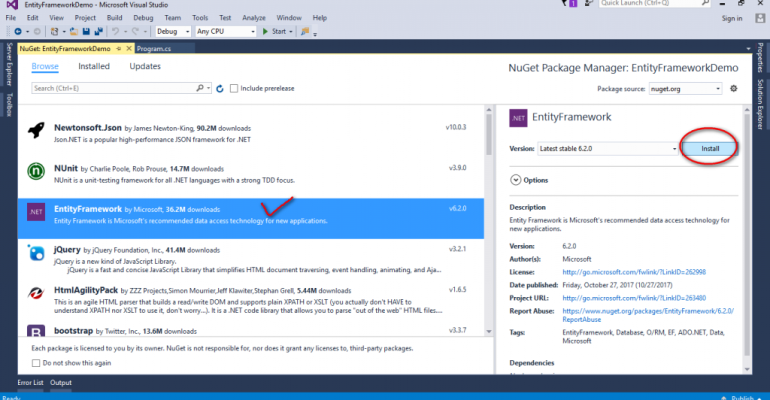Open the Report Abuse nuget.org link
This screenshot has height=400, width=770.
(x=648, y=315)
